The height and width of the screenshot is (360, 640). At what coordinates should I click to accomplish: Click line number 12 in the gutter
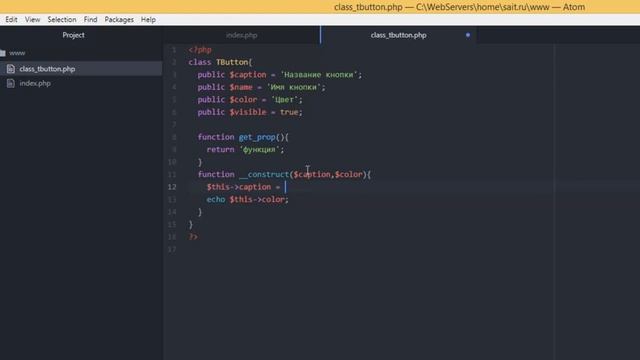(172, 187)
